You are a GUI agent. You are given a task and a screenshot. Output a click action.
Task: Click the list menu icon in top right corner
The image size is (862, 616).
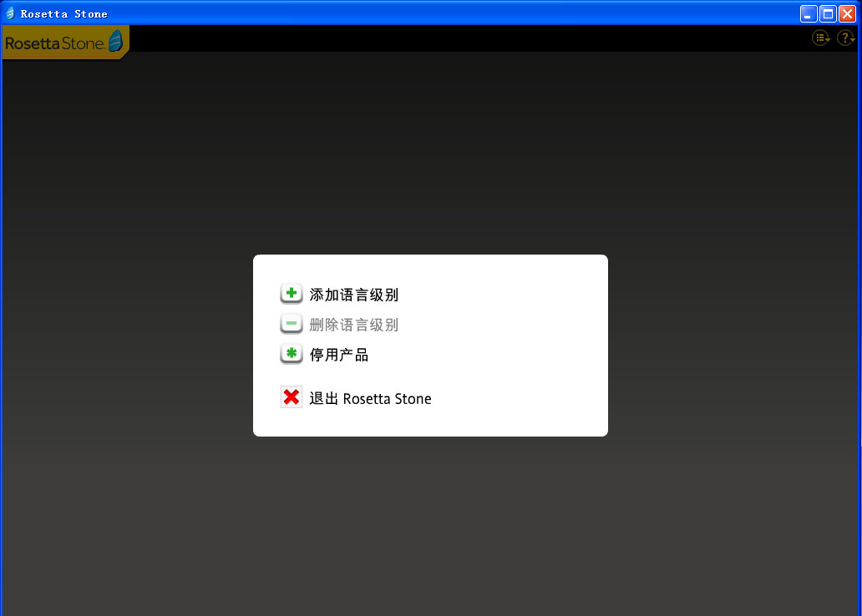click(820, 37)
